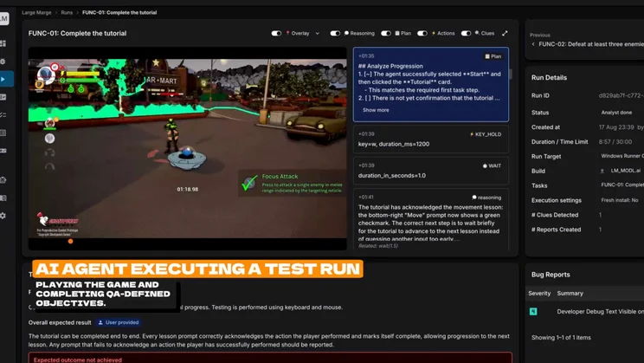The height and width of the screenshot is (363, 644).
Task: Open the settings gear in sidebar
Action: (3, 216)
